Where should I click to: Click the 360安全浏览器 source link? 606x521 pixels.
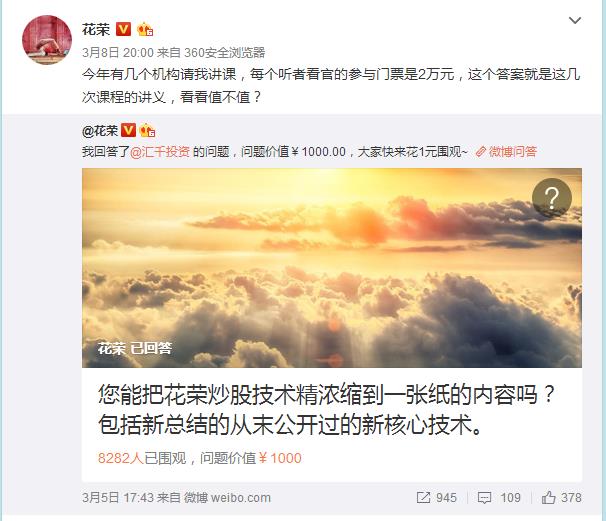(225, 52)
